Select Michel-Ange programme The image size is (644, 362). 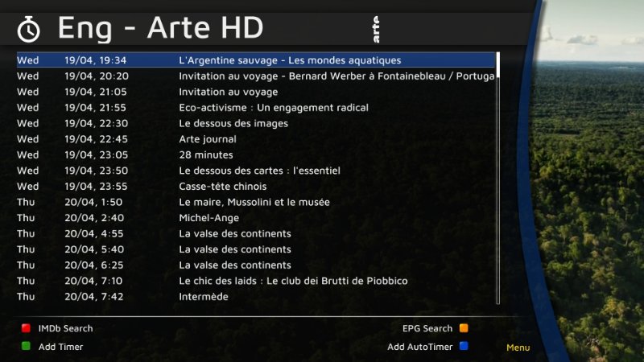[x=256, y=217]
